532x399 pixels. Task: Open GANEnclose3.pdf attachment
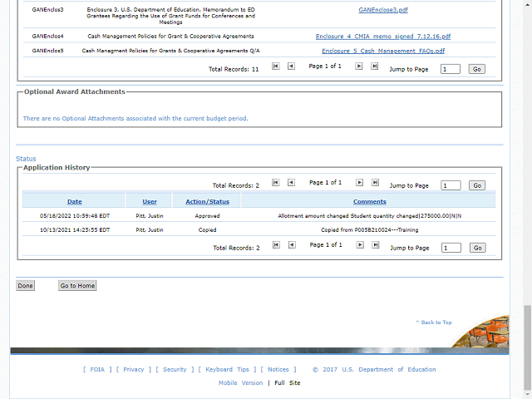(x=383, y=10)
